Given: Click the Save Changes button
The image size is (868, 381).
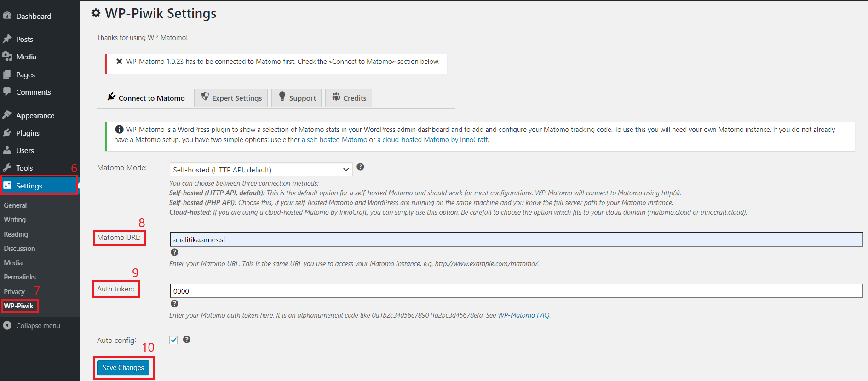Looking at the screenshot, I should coord(123,368).
